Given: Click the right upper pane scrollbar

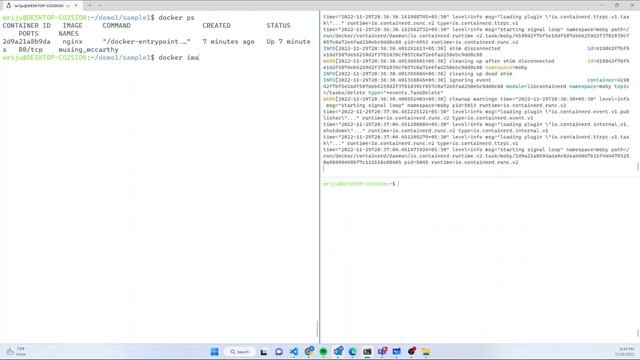Looking at the screenshot, I should pos(638,167).
